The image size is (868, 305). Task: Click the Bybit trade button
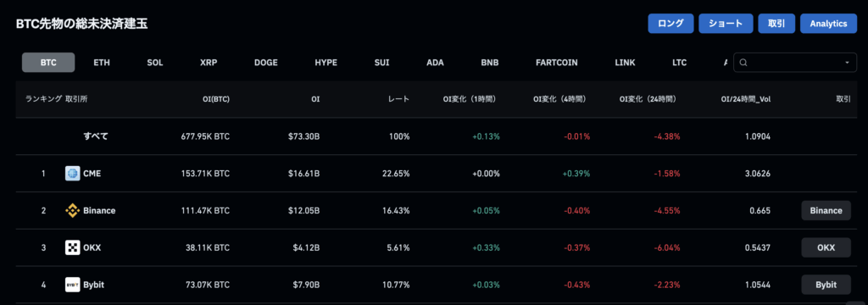pos(826,285)
